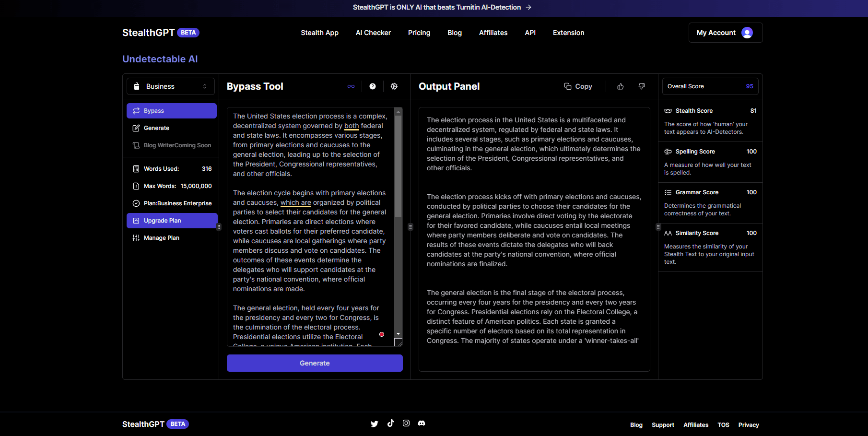Open StealthGPT Twitter page
This screenshot has height=436, width=868.
pyautogui.click(x=375, y=424)
